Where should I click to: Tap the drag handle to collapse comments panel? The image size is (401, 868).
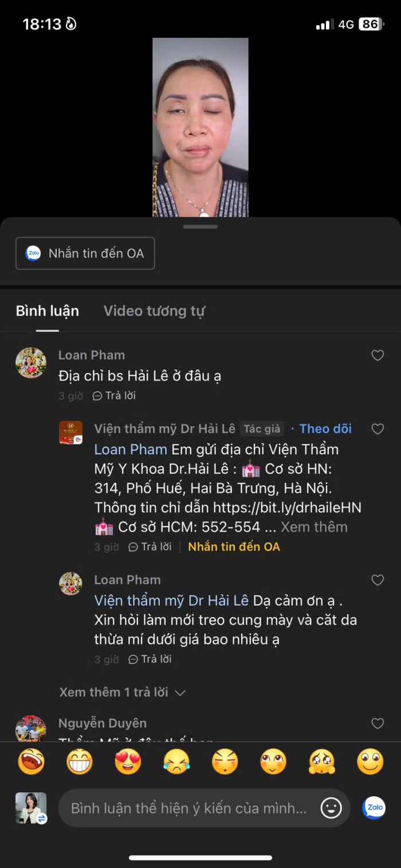pos(200,227)
